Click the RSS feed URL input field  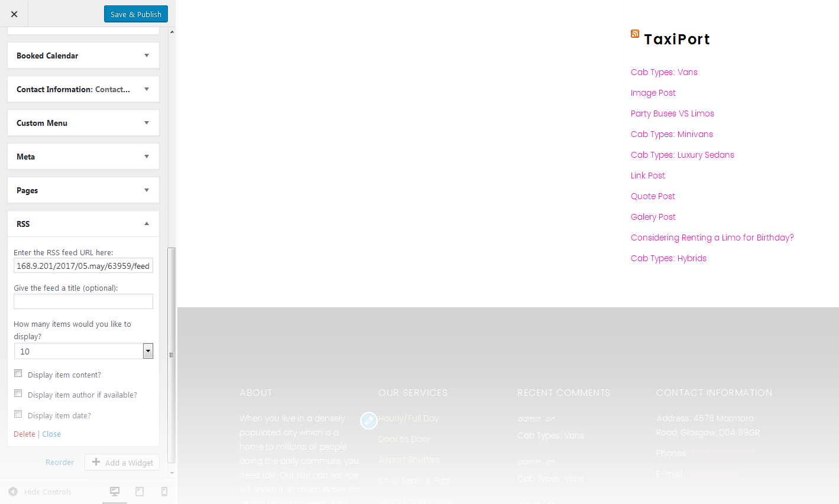83,265
